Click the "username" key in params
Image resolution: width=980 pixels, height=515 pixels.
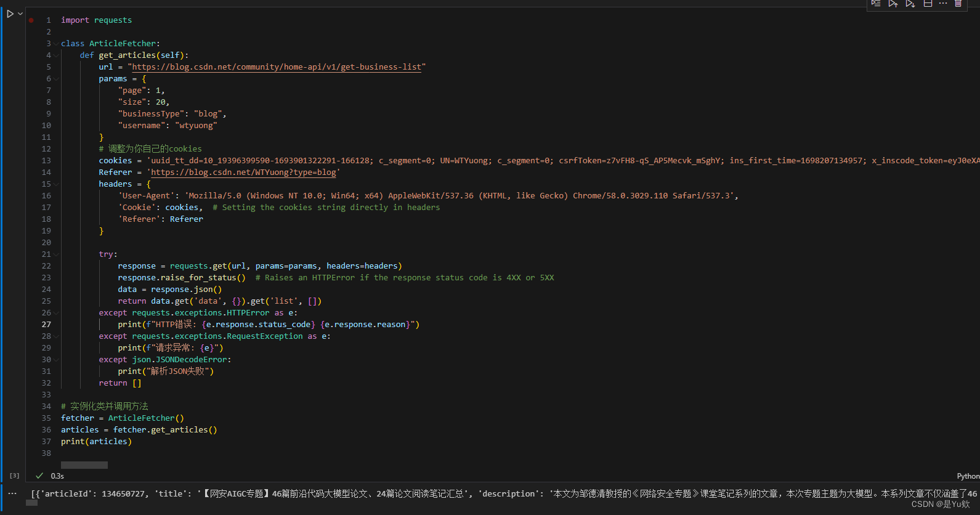point(142,126)
